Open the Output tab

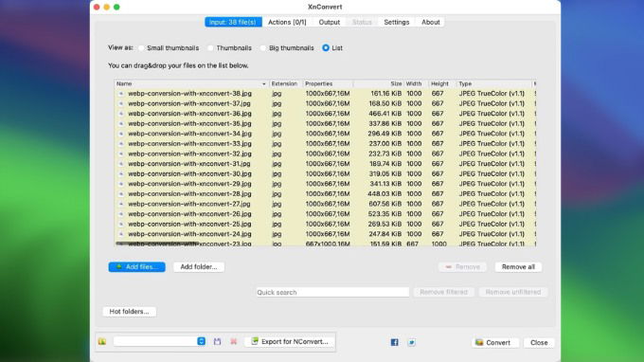[330, 22]
